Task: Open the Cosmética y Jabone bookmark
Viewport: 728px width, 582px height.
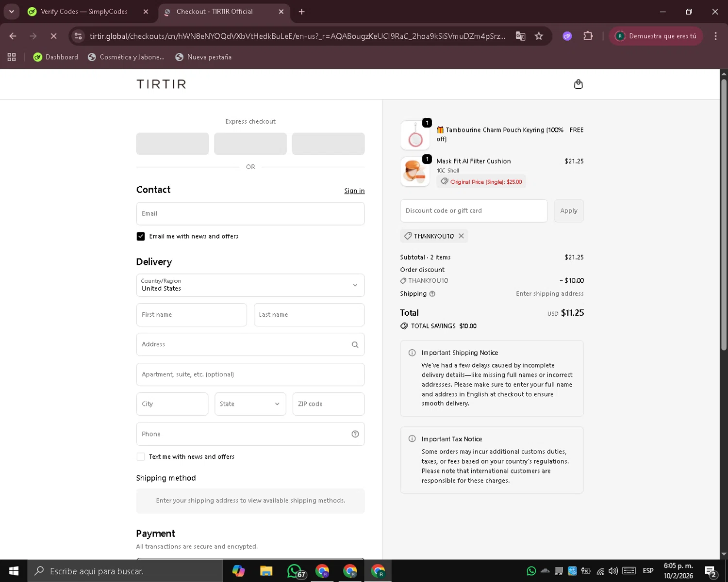Action: click(x=126, y=57)
